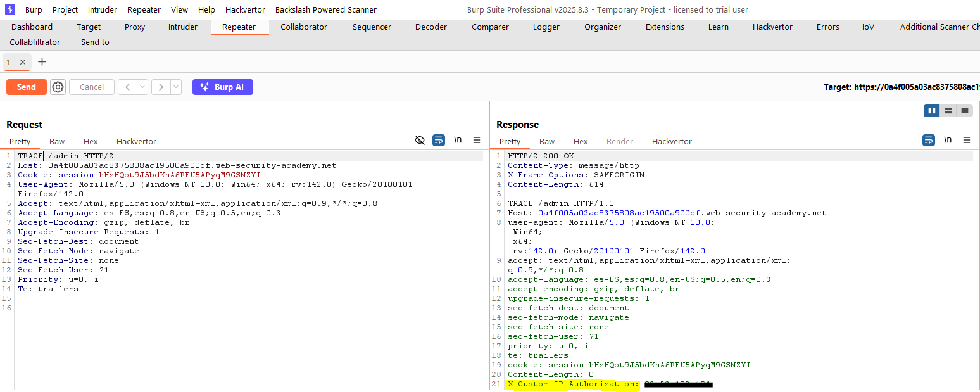Image resolution: width=980 pixels, height=392 pixels.
Task: Launch Burp AI assistant
Action: pyautogui.click(x=223, y=87)
